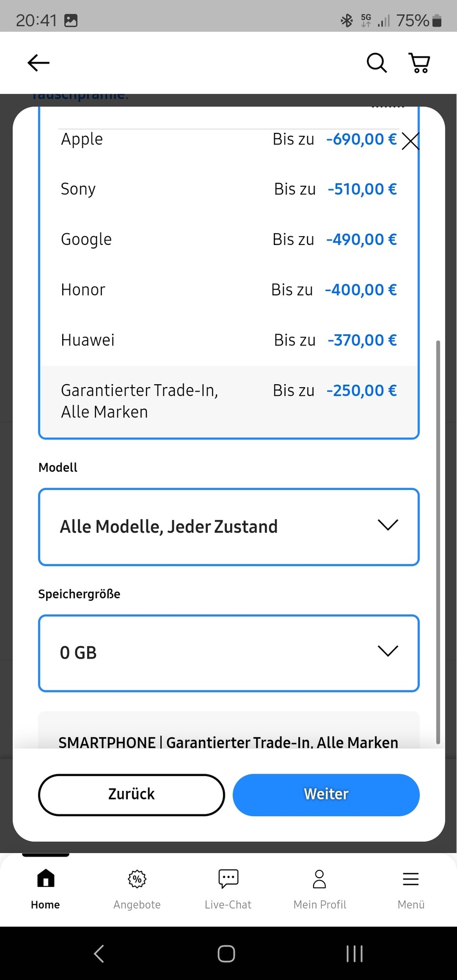The height and width of the screenshot is (980, 457).
Task: Expand the Speichergröße dropdown showing 0 GB
Action: click(229, 653)
